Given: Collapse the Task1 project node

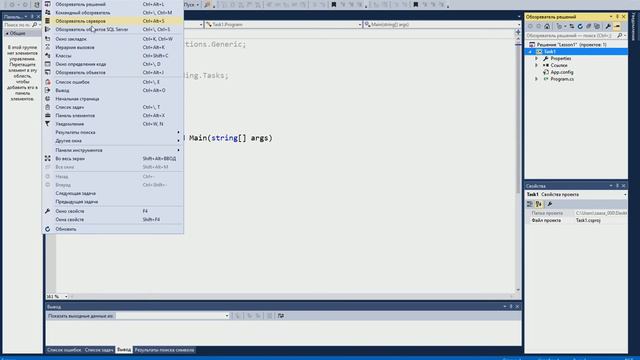Looking at the screenshot, I should (530, 52).
